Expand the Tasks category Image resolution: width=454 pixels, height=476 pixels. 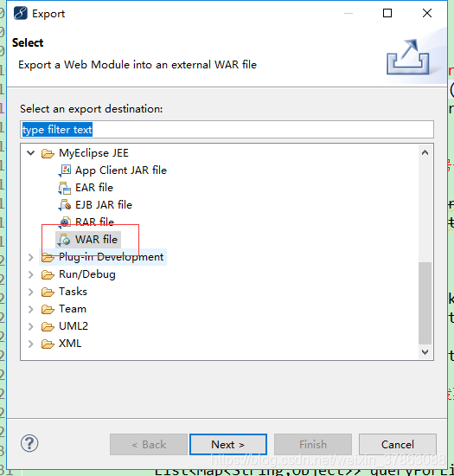click(x=30, y=292)
